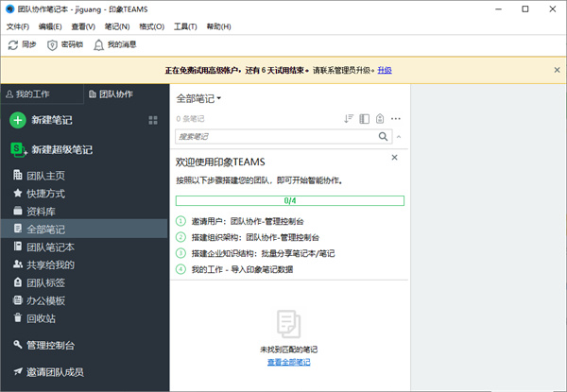Click the 新建超级笔记 green S icon
The height and width of the screenshot is (392, 567).
[x=17, y=149]
